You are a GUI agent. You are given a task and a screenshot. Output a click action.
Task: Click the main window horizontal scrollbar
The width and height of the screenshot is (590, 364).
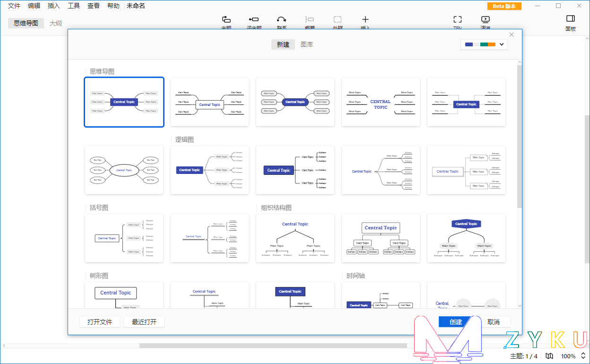click(x=273, y=346)
